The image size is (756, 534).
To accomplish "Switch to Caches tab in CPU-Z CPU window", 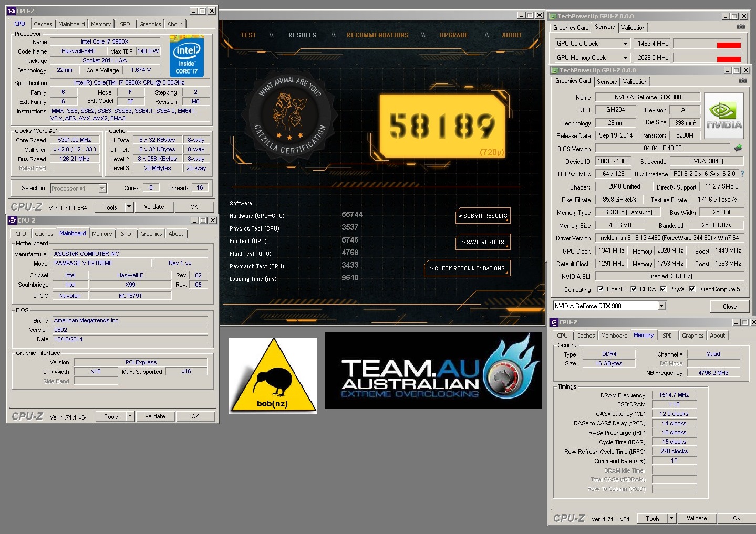I will 43,24.
